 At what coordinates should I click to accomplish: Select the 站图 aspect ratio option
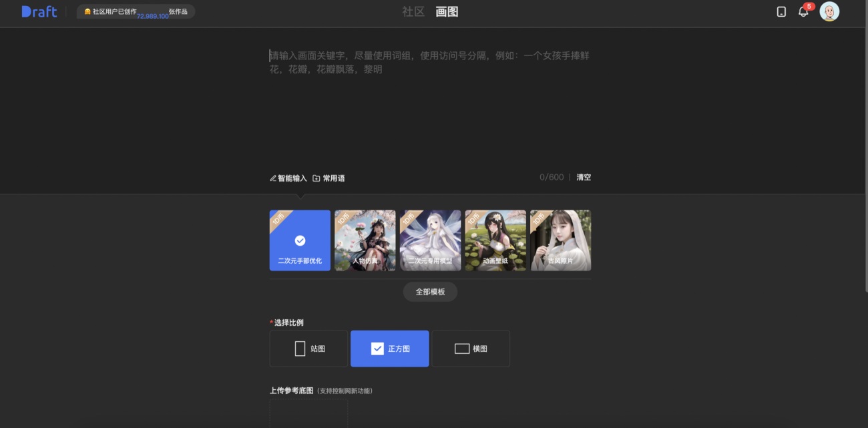tap(308, 348)
